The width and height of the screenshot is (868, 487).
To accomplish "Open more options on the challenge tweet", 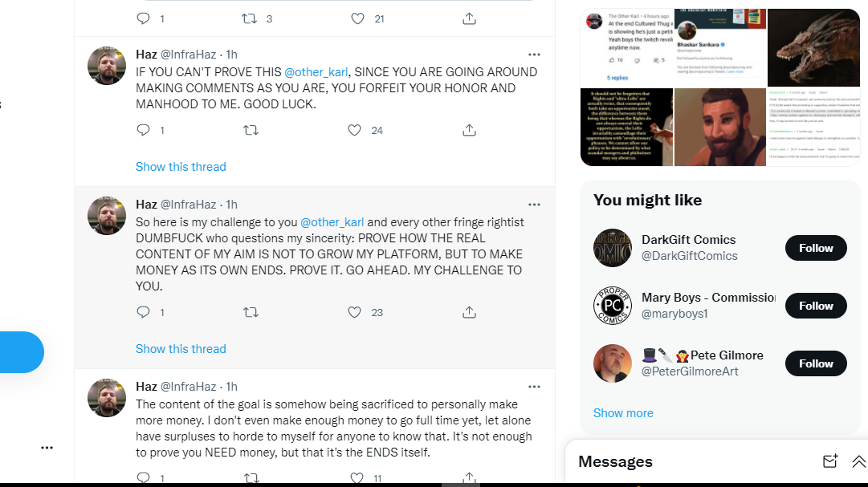I will point(534,205).
